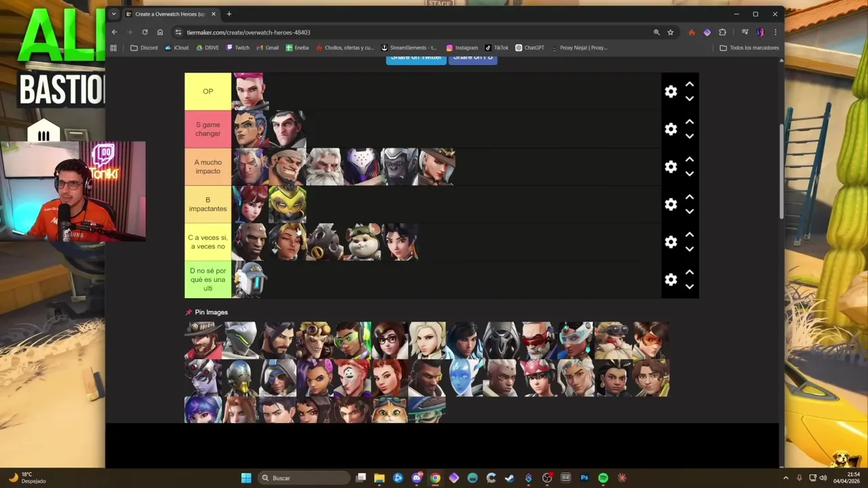Click the red S game changer label
This screenshot has width=868, height=488.
[x=208, y=129]
